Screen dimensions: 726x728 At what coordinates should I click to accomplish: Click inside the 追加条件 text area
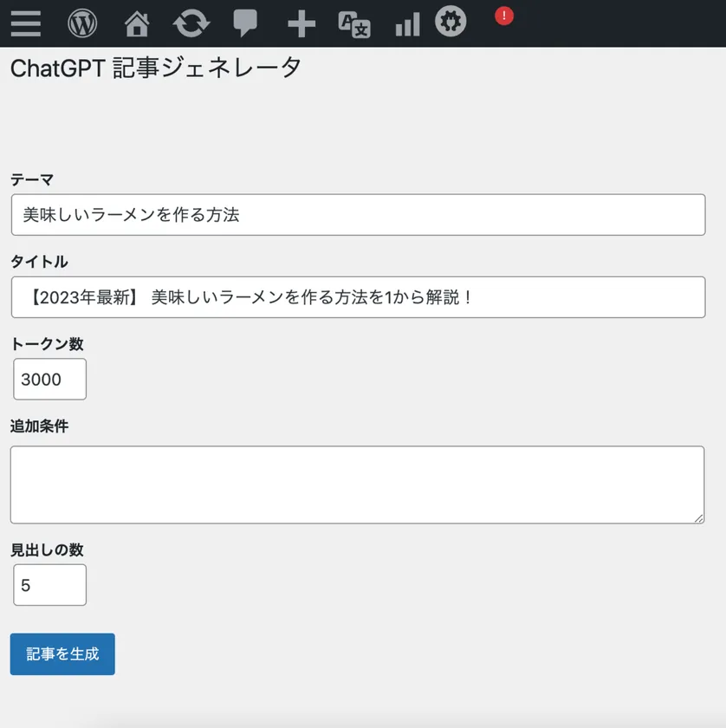357,484
